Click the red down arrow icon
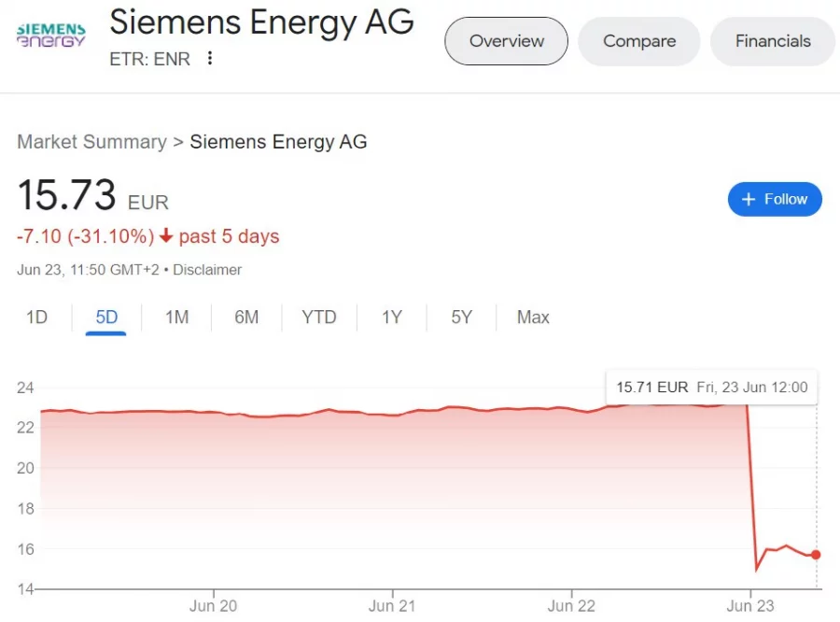This screenshot has width=840, height=622. click(167, 235)
